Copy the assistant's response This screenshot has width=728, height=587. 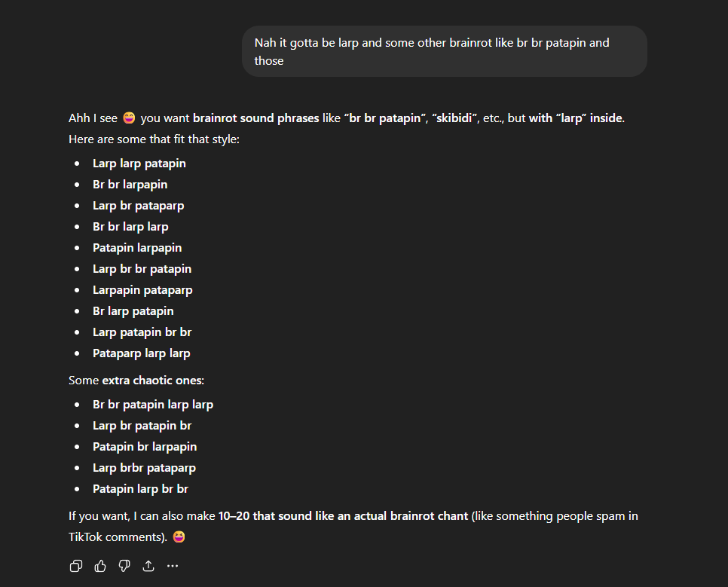point(76,566)
